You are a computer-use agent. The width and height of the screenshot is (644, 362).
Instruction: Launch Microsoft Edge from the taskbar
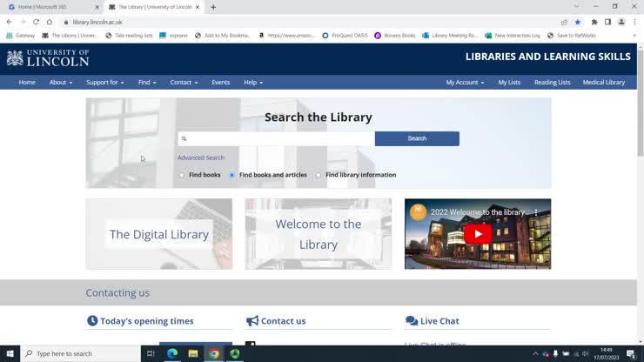coord(172,353)
